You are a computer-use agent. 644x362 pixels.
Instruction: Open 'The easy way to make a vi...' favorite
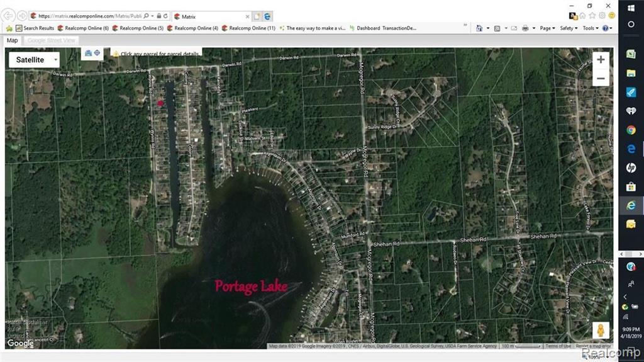(x=312, y=28)
